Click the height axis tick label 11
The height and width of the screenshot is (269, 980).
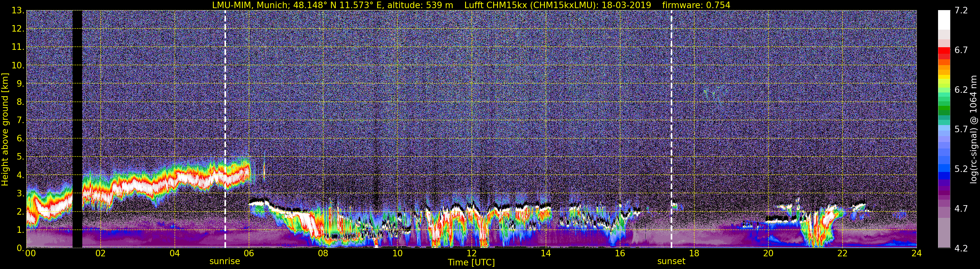pyautogui.click(x=18, y=47)
